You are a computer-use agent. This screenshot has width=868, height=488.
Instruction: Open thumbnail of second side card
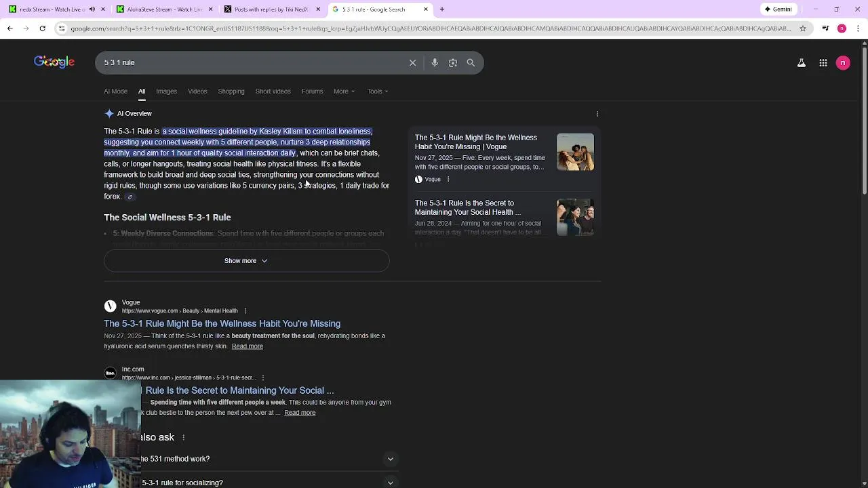(x=575, y=217)
